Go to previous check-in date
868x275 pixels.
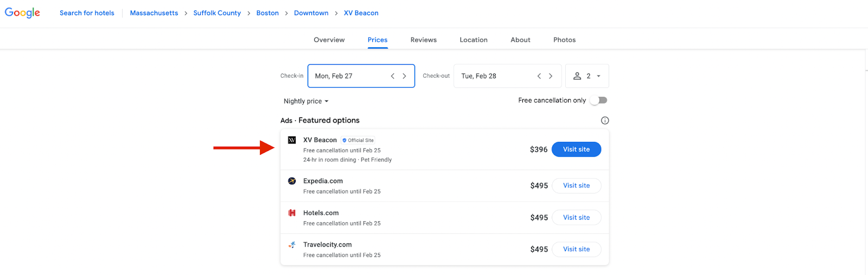click(x=393, y=76)
